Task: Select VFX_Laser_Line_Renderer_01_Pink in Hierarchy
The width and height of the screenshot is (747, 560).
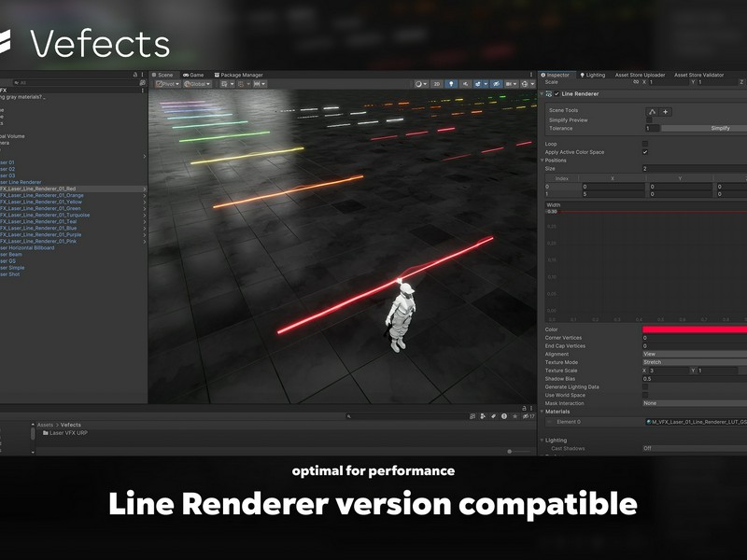Action: [38, 241]
